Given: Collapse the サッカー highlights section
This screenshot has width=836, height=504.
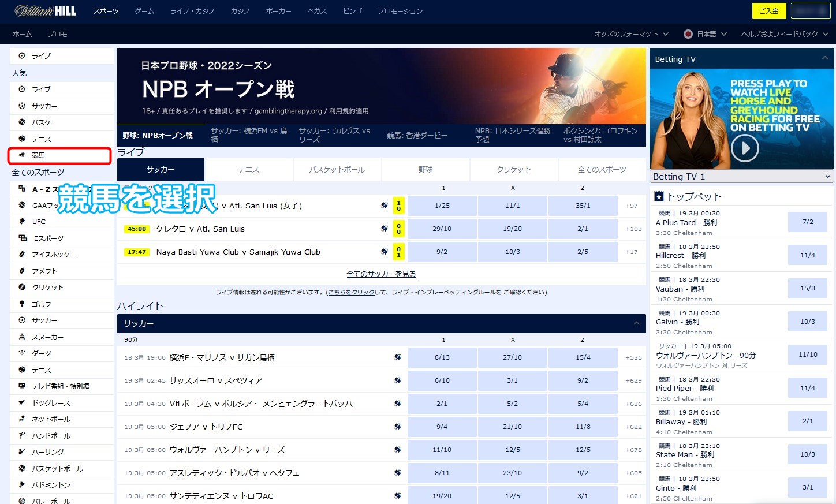Looking at the screenshot, I should (636, 323).
